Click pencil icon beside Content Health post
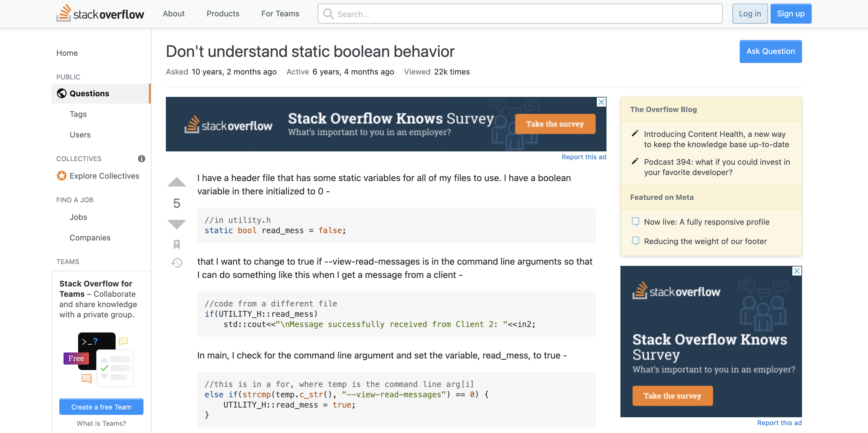This screenshot has width=868, height=433. [x=635, y=134]
